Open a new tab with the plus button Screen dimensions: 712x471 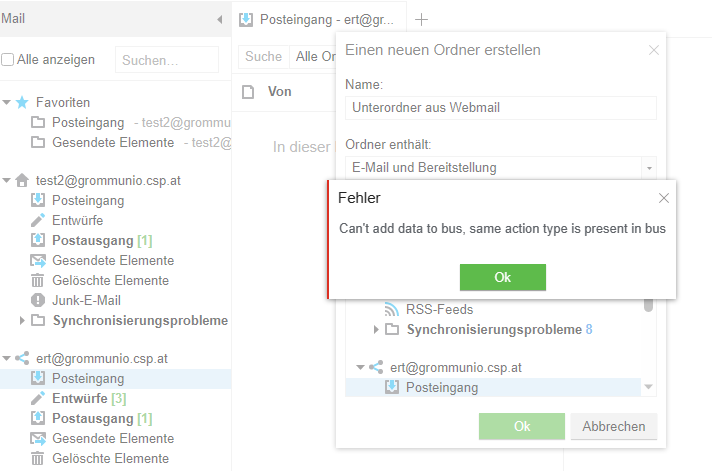pyautogui.click(x=422, y=19)
